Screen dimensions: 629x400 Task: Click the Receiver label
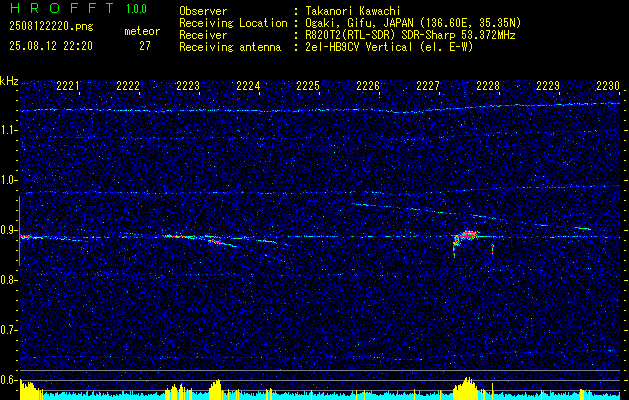203,35
